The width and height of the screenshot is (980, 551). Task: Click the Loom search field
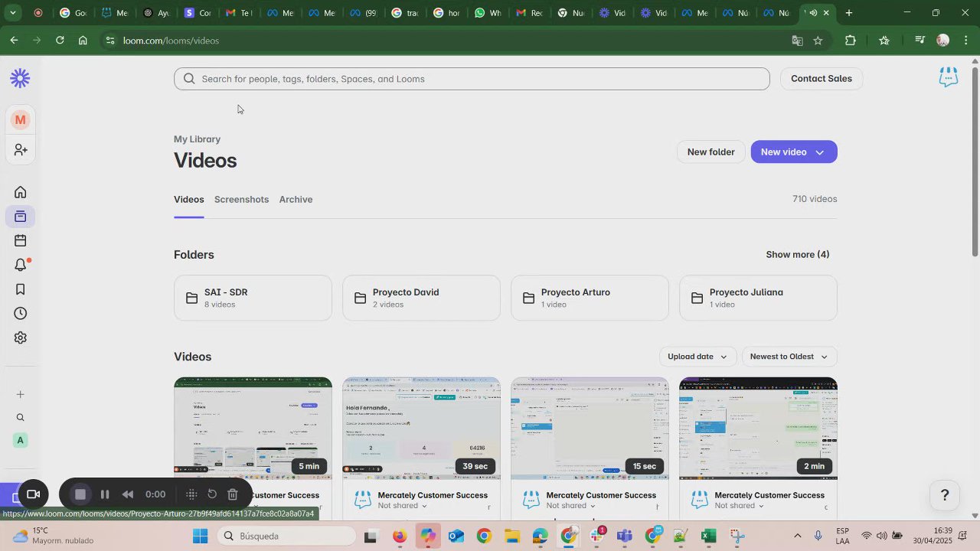[x=472, y=79]
